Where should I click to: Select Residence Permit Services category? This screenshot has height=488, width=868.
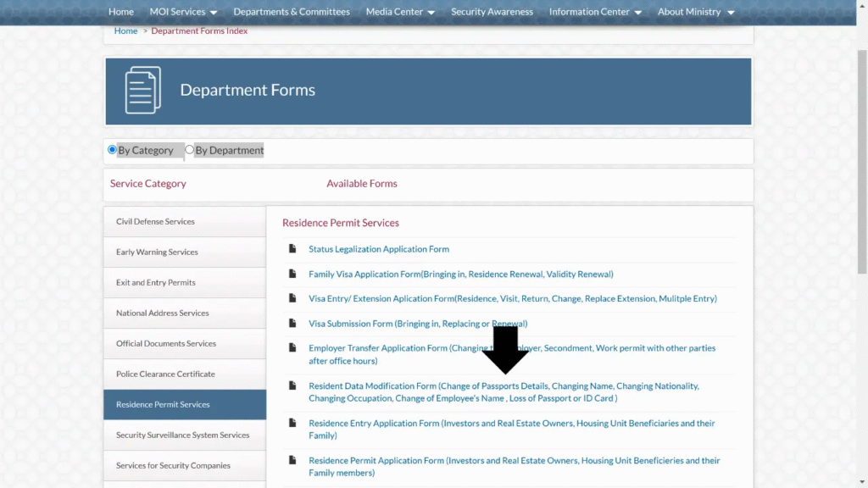pos(184,404)
